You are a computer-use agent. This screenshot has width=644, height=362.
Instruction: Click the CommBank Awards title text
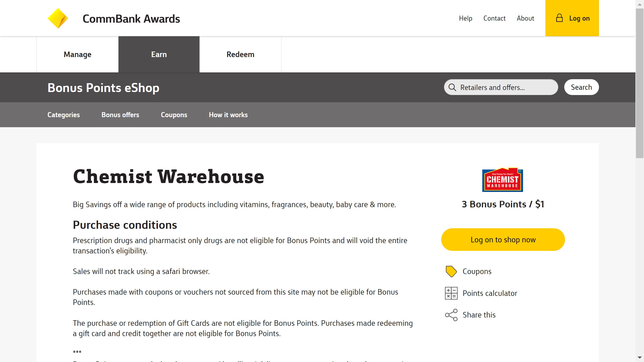click(x=131, y=19)
